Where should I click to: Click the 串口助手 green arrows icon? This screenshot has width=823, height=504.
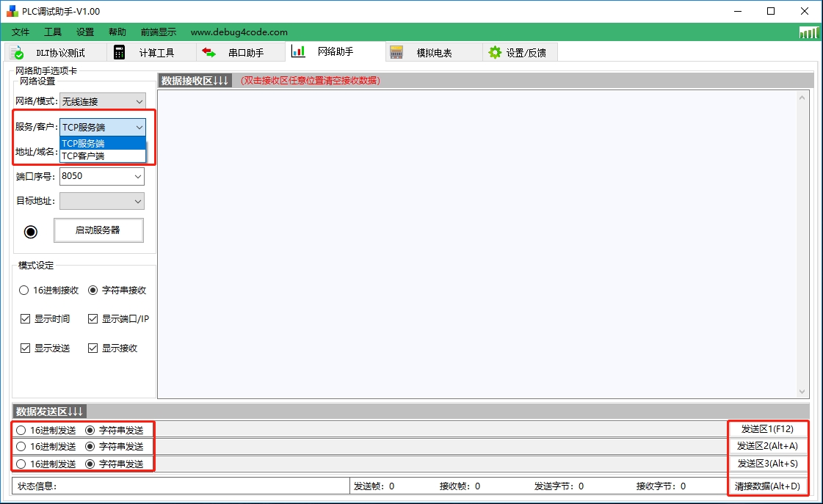coord(208,51)
